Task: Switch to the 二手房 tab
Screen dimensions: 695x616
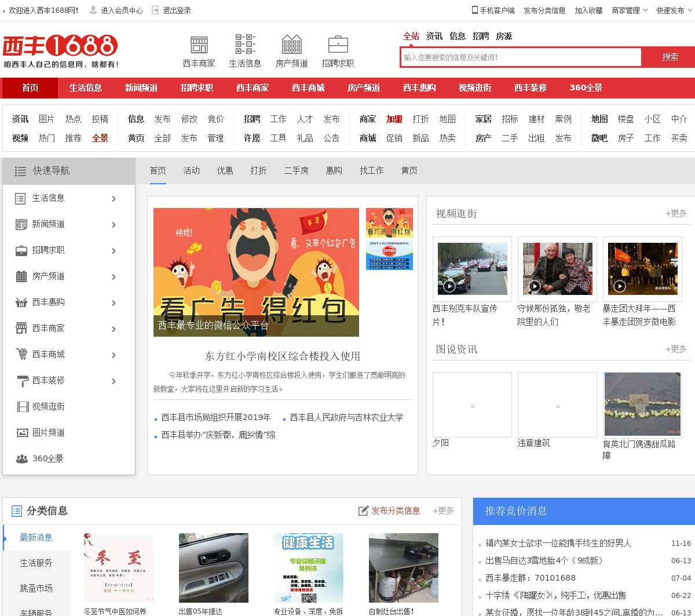Action: [296, 170]
